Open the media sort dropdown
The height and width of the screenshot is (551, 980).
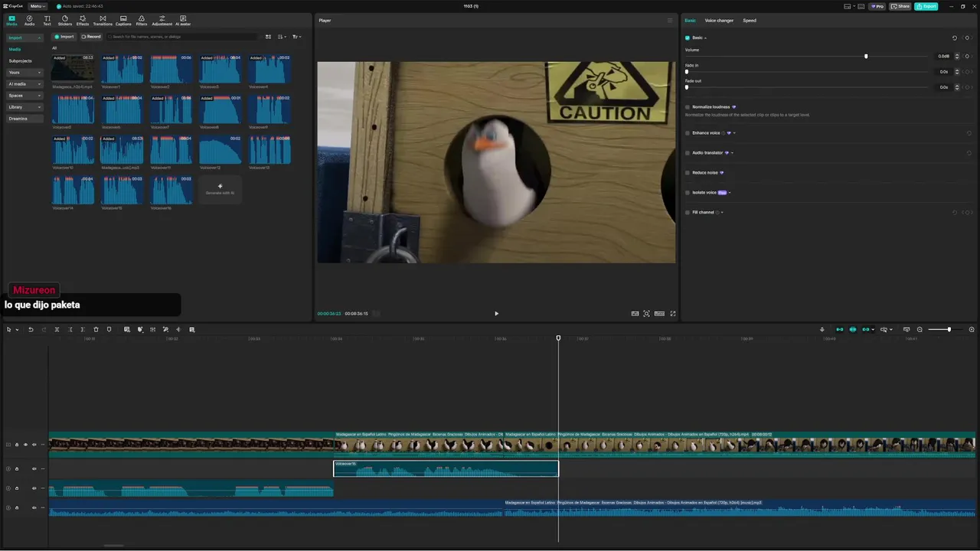tap(282, 37)
